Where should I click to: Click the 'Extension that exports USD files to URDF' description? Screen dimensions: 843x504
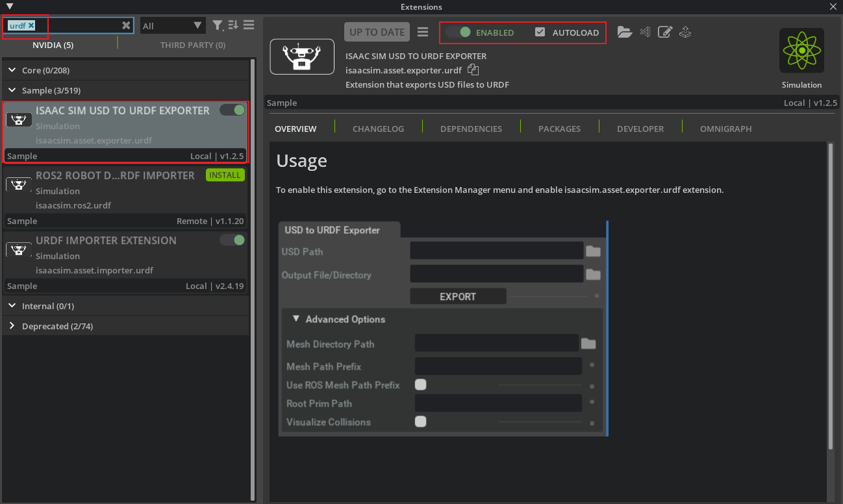pyautogui.click(x=427, y=84)
